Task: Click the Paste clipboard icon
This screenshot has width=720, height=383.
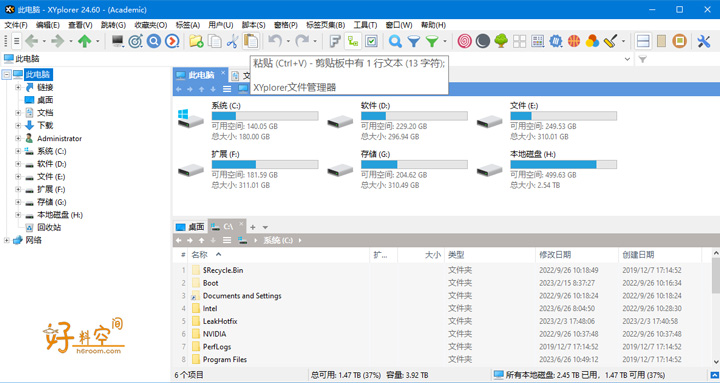Action: (251, 41)
